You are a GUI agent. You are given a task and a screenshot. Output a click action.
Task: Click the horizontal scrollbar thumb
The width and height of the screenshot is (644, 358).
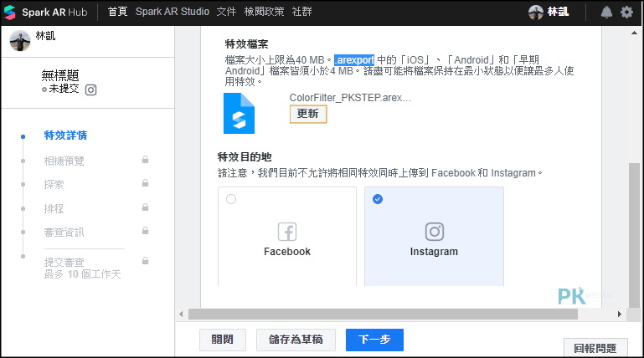[383, 315]
